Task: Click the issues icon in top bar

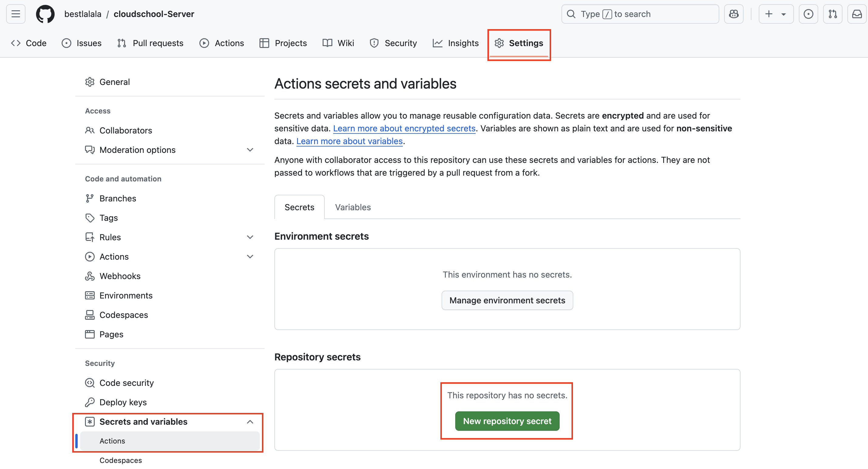Action: coord(808,14)
